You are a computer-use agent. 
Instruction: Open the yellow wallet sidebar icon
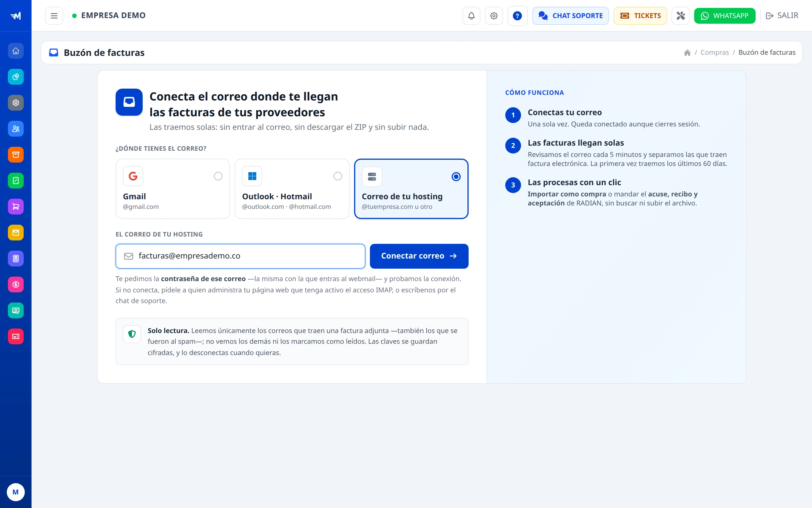click(x=16, y=233)
